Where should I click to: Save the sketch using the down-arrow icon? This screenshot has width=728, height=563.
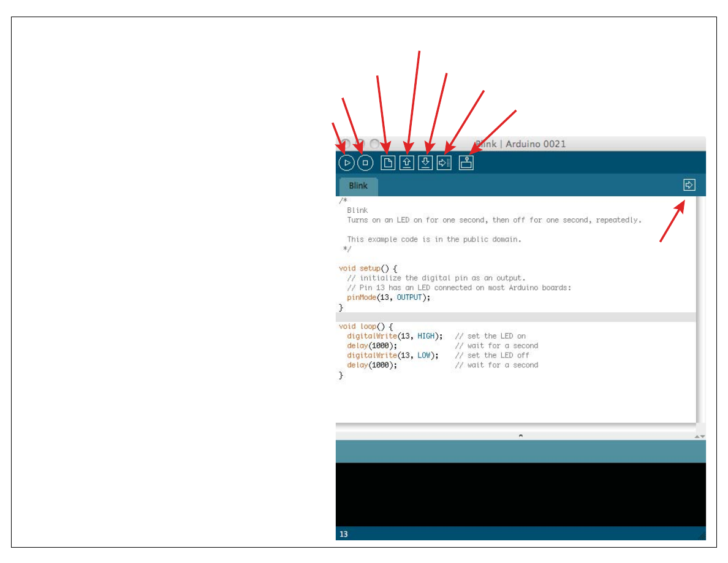pyautogui.click(x=425, y=163)
